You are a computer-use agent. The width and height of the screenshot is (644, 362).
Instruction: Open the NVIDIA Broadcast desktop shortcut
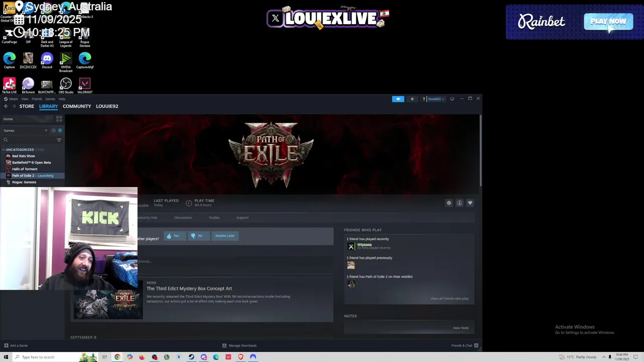pos(66,62)
